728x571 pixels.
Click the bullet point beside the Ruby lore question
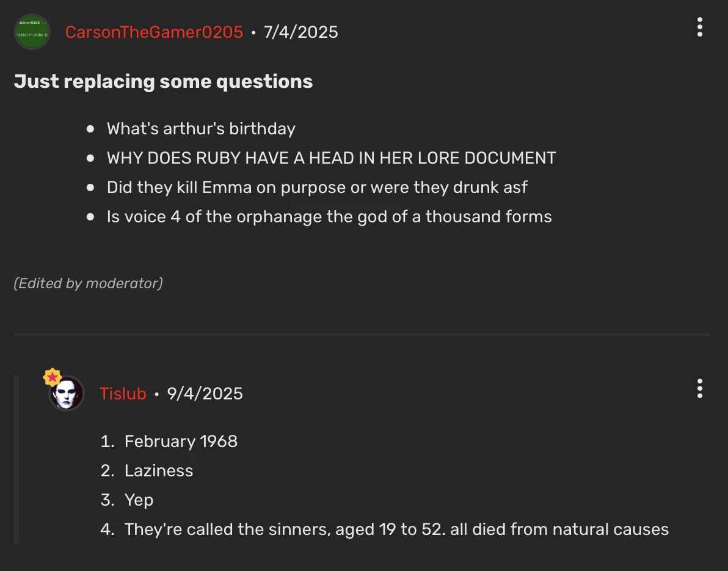90,158
